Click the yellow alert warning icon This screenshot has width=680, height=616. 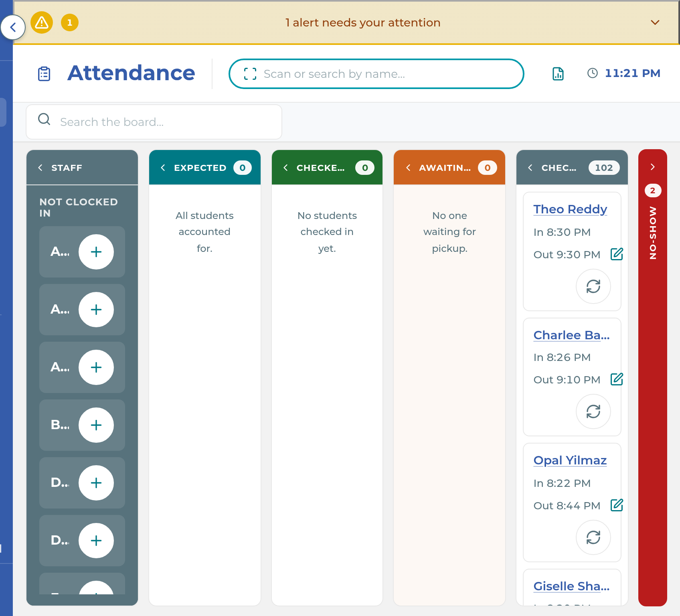pos(42,22)
